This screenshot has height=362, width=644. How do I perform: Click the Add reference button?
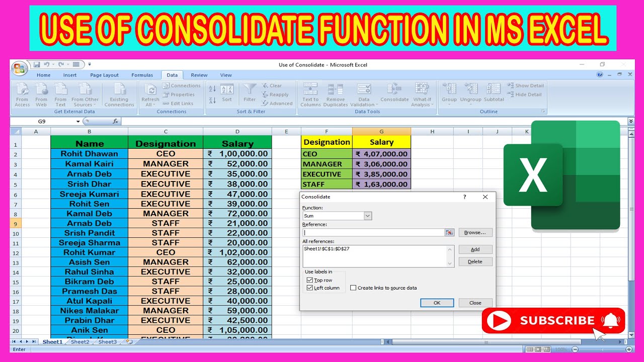(x=475, y=249)
